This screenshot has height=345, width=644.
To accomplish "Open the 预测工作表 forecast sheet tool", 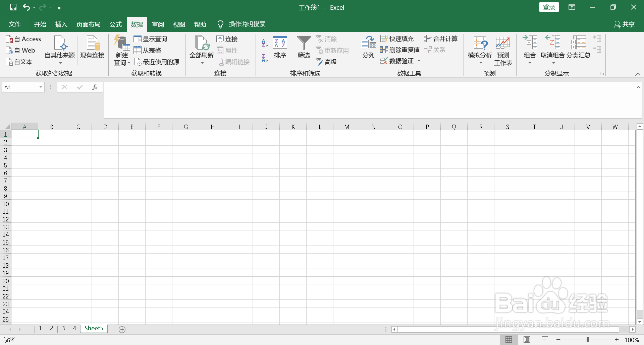I will click(502, 51).
